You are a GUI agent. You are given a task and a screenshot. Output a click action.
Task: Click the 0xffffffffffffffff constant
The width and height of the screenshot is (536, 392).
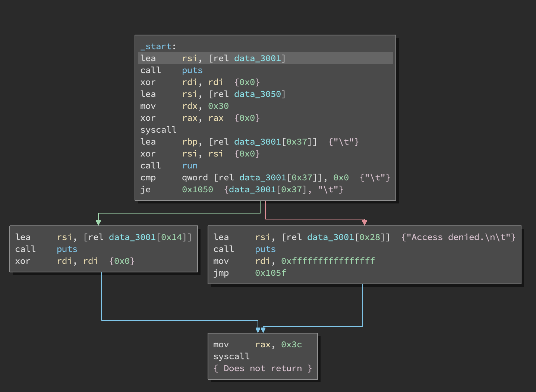pos(328,261)
